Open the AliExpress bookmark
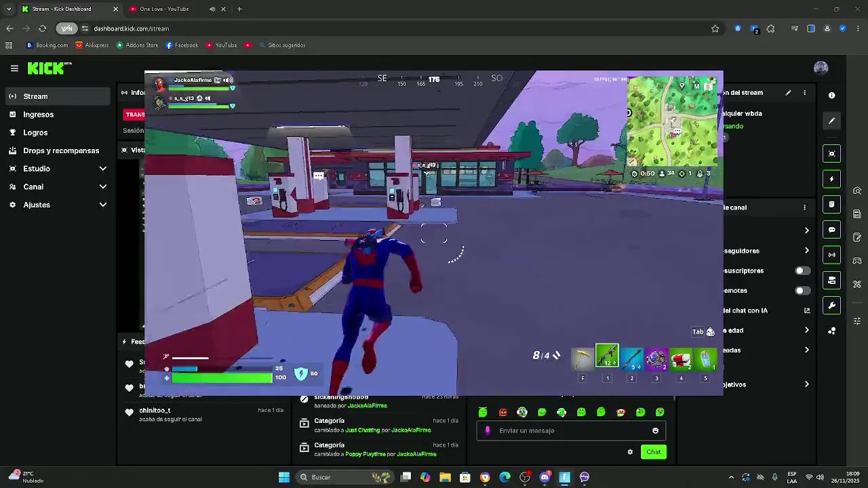Screen dimensions: 868x488 [x=92, y=45]
